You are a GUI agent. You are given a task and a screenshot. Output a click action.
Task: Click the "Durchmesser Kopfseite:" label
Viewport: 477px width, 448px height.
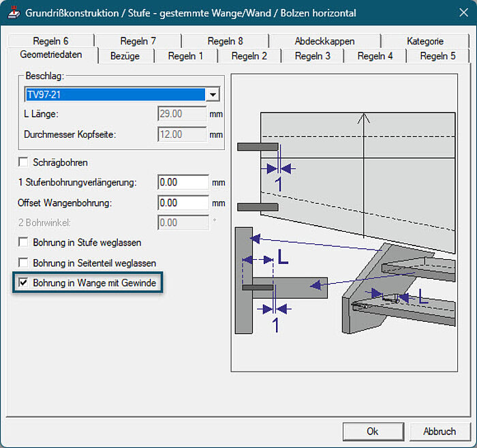[70, 134]
